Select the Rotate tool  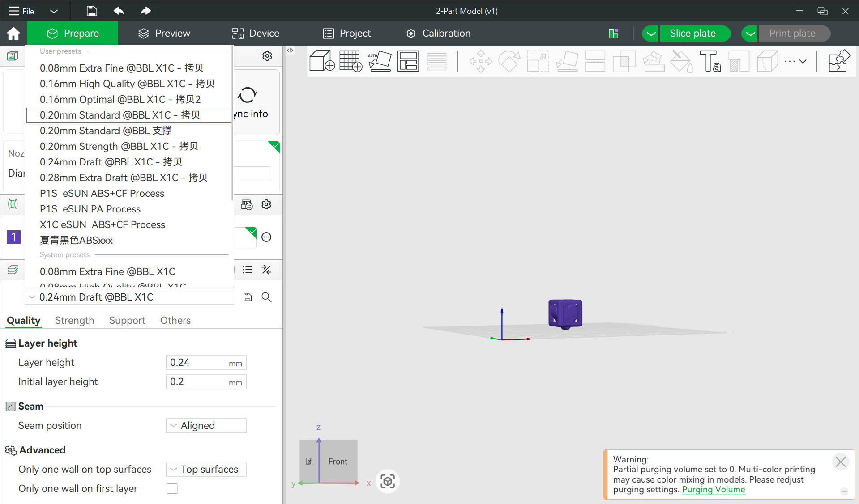[x=509, y=61]
